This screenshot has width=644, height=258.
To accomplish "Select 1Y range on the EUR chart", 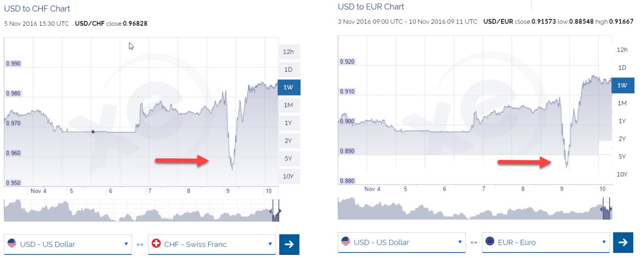I will [623, 121].
